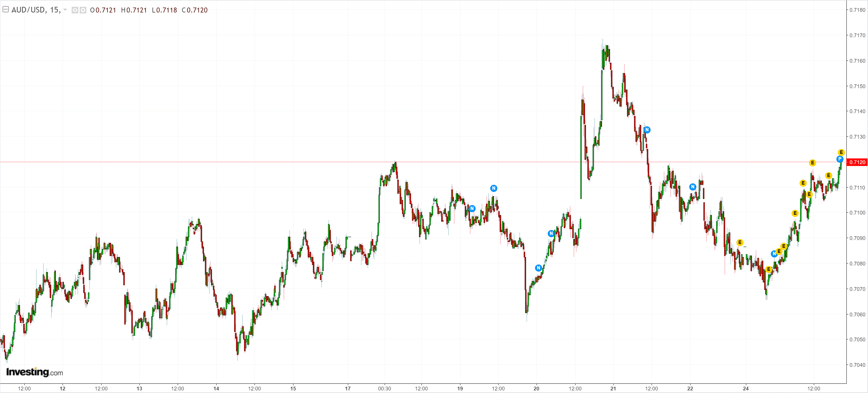Click the lowest yellow E marker near 0.7080
The height and width of the screenshot is (393, 868).
[768, 269]
